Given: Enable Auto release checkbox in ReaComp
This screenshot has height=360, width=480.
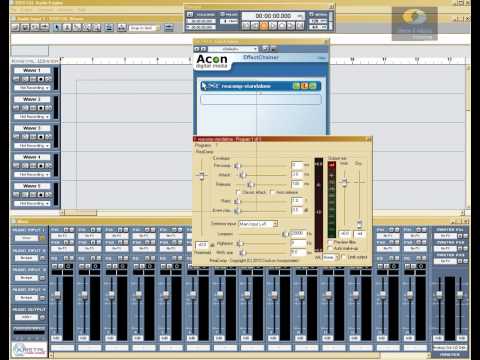Looking at the screenshot, I should 272,192.
